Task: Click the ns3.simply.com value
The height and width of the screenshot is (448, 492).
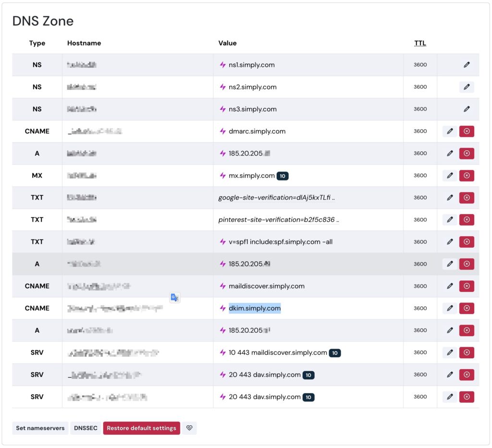Action: [x=253, y=109]
